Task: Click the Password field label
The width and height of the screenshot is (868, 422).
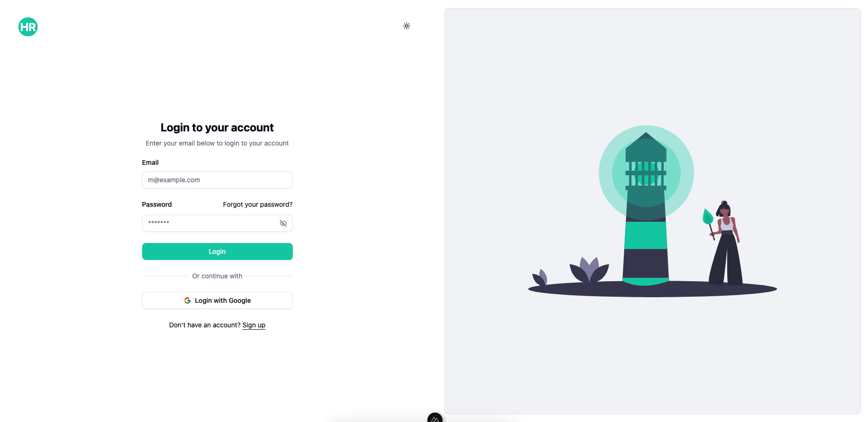Action: click(x=157, y=204)
